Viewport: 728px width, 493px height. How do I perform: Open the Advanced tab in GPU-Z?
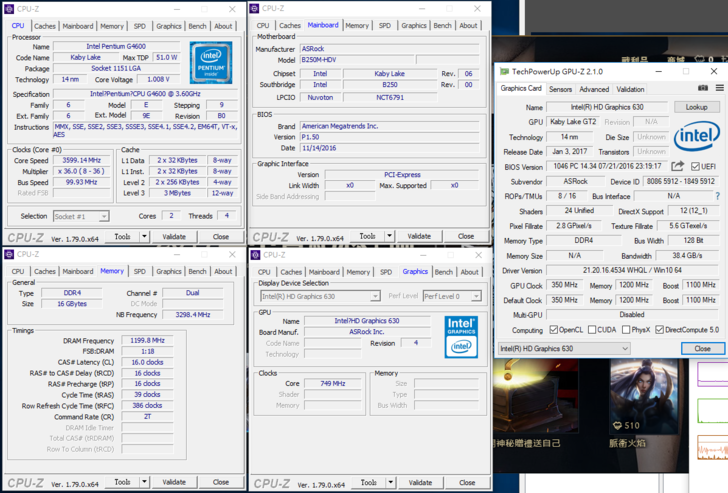click(594, 89)
